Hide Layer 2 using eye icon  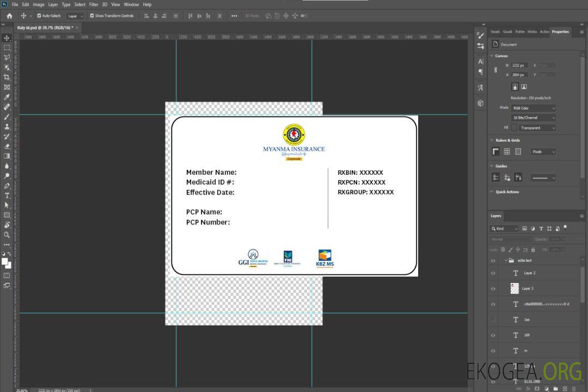pyautogui.click(x=493, y=273)
